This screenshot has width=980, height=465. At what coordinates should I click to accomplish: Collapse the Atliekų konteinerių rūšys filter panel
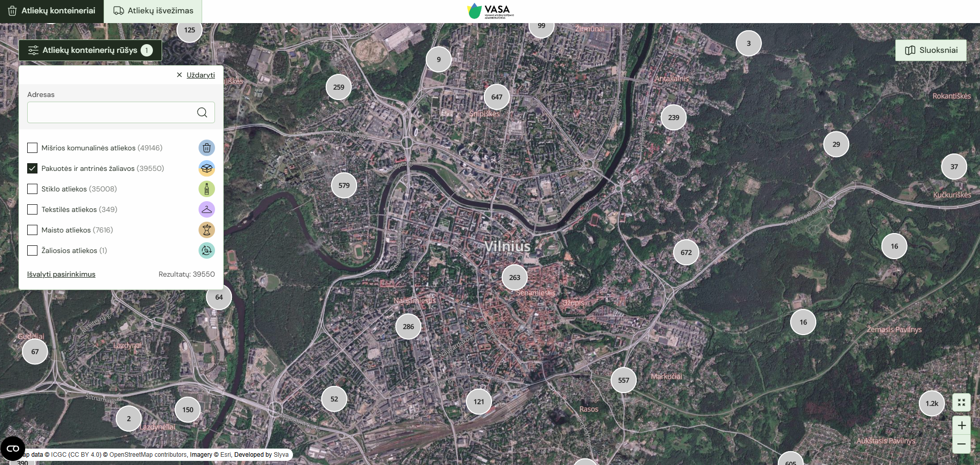click(90, 50)
